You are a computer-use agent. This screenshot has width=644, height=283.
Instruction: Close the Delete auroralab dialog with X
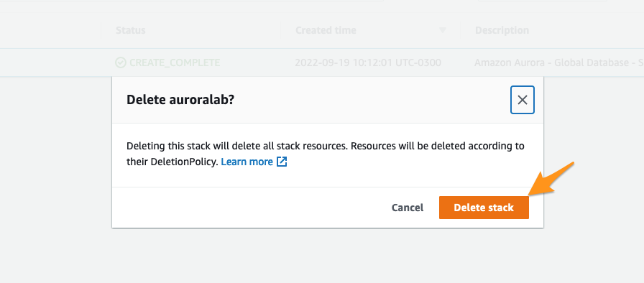(x=523, y=100)
